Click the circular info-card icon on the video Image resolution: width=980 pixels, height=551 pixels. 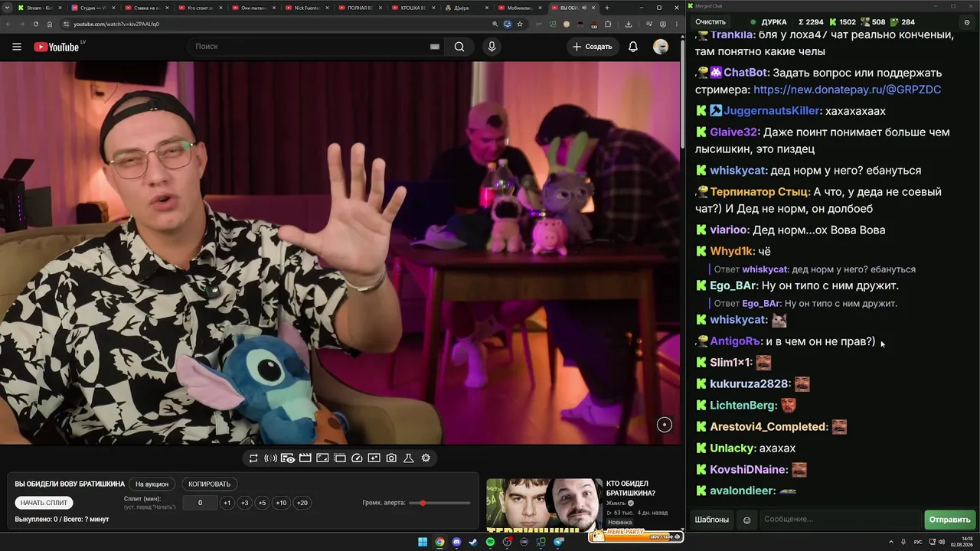[x=665, y=425]
